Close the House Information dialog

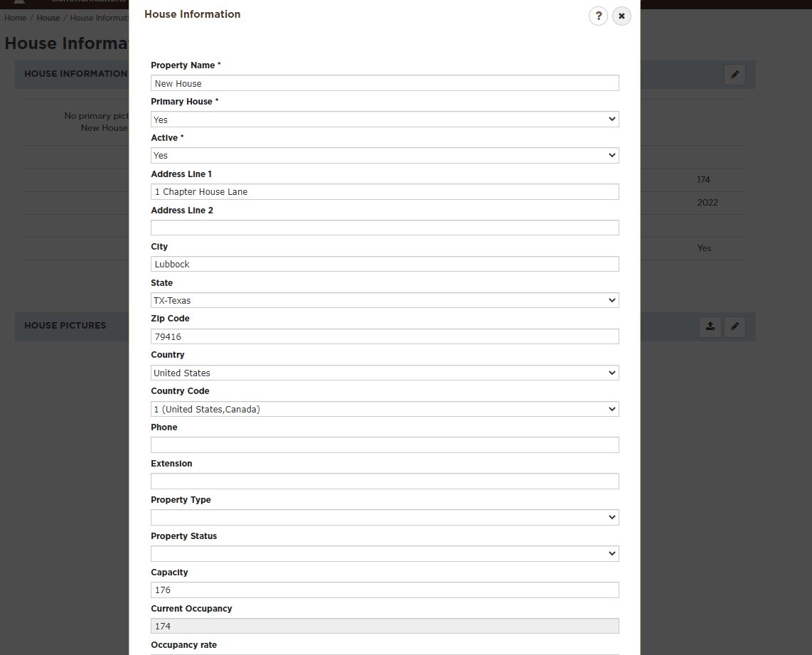click(x=621, y=16)
